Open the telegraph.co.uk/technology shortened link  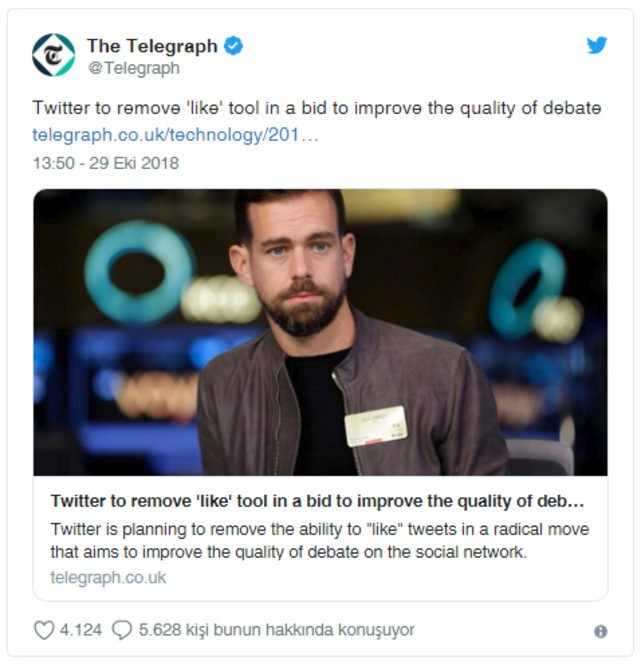tap(175, 135)
